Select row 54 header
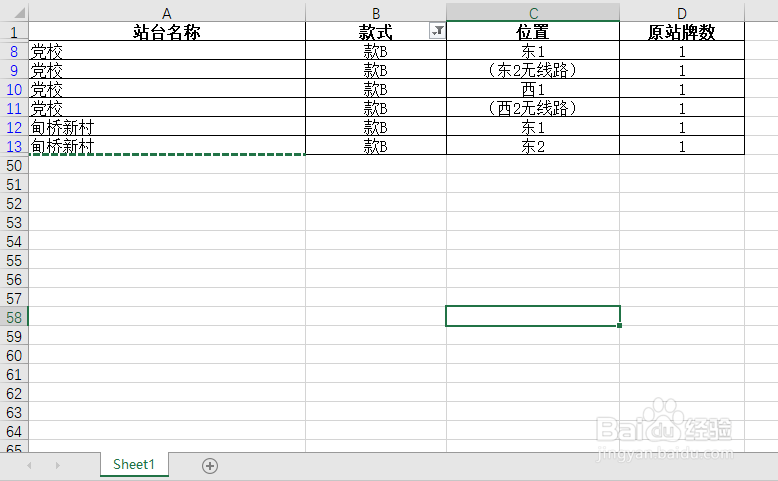Viewport: 778px width, 481px height. coord(14,241)
